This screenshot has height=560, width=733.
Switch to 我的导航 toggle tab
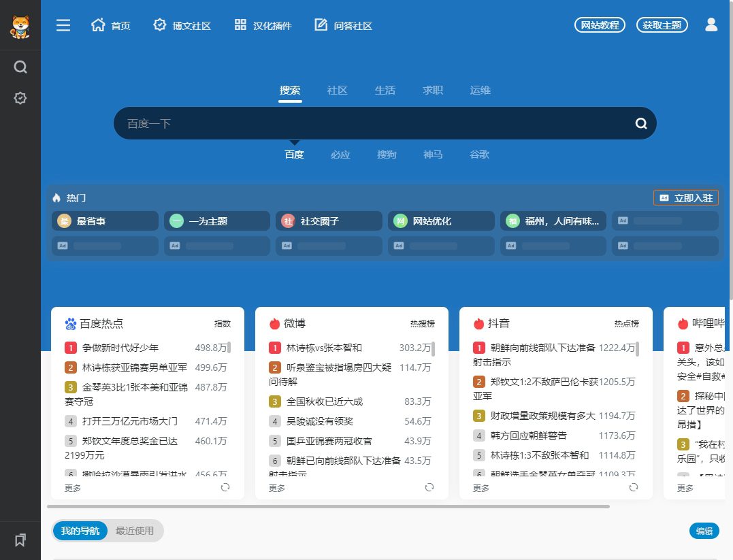click(80, 531)
